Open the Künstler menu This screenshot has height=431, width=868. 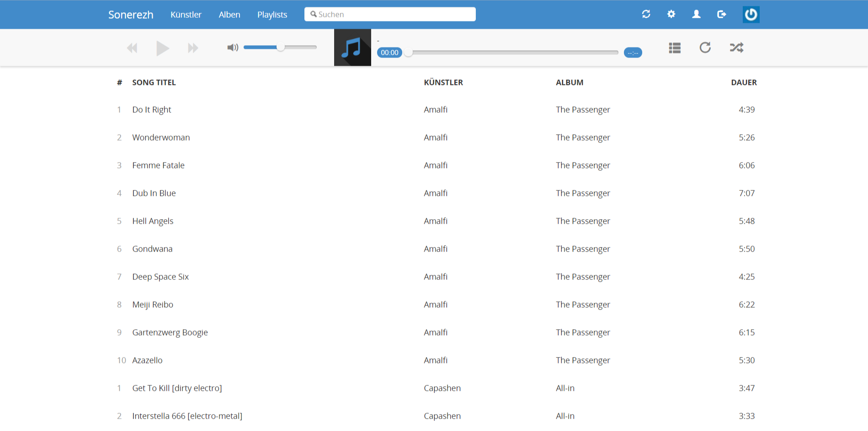(x=186, y=15)
